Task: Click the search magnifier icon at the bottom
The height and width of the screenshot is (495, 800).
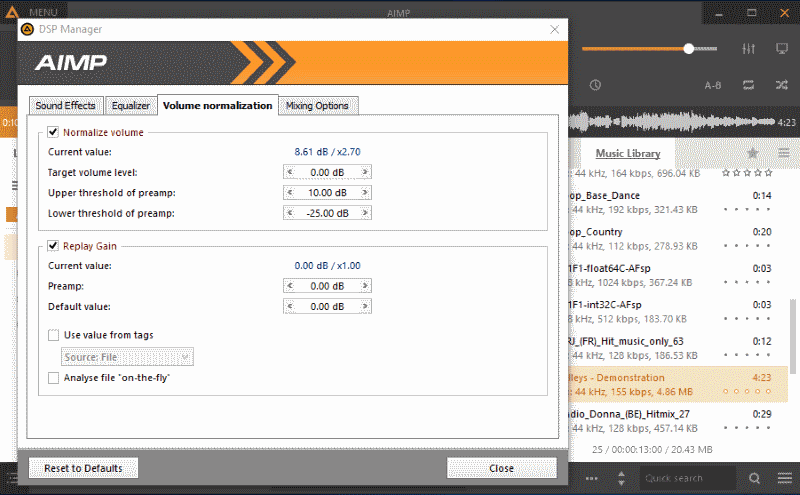Action: 754,478
